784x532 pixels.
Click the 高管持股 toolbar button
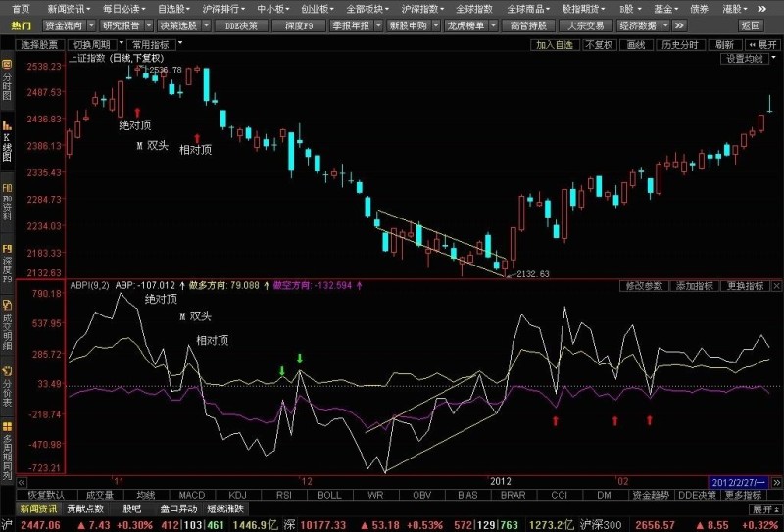pyautogui.click(x=528, y=25)
